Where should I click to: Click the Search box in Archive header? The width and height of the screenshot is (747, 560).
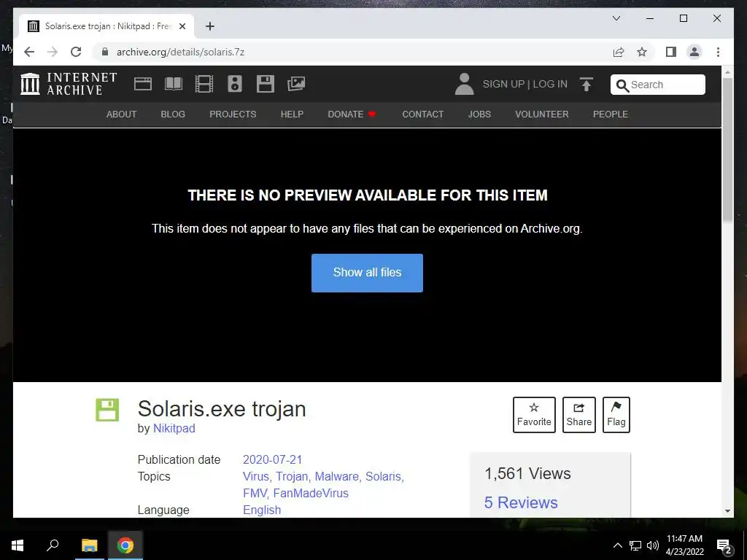[x=658, y=85]
